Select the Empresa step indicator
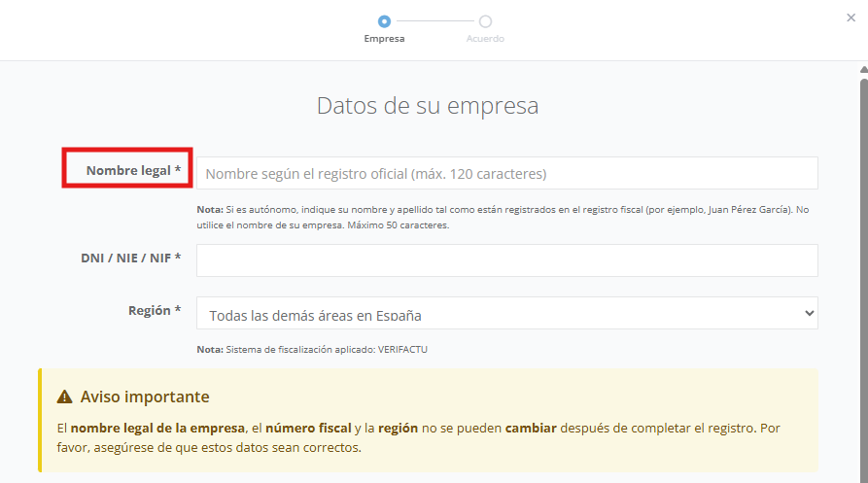The image size is (868, 483). pos(384,21)
